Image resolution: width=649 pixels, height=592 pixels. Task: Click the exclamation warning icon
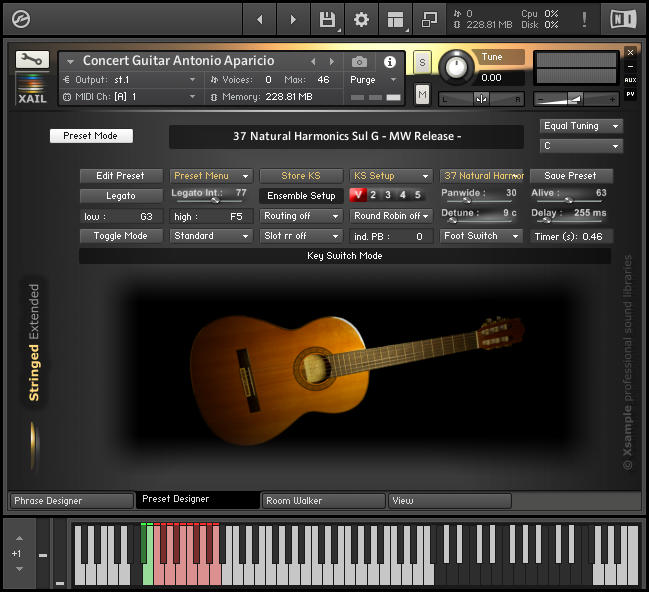[584, 19]
